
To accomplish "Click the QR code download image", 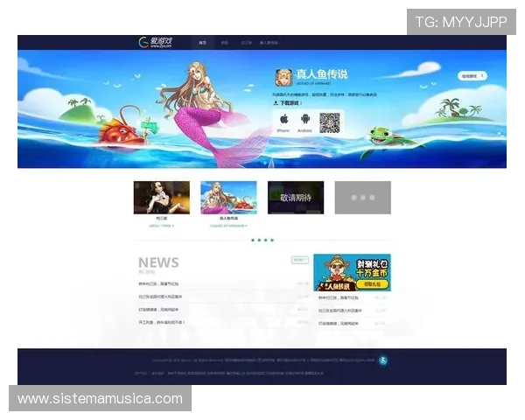I will [329, 122].
